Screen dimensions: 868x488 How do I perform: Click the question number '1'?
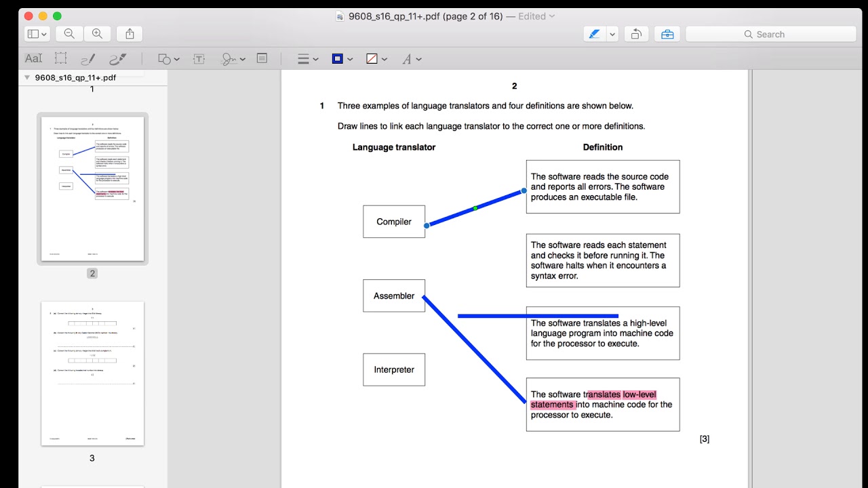click(x=322, y=106)
